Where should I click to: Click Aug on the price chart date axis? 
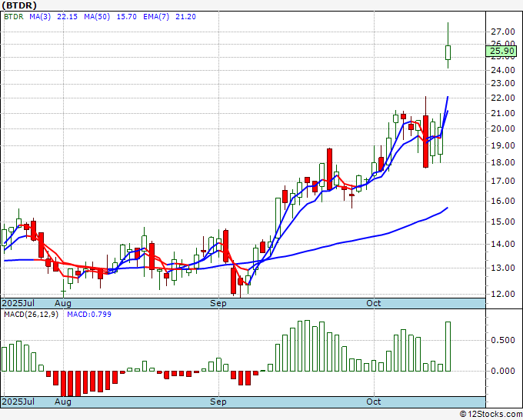(63, 303)
